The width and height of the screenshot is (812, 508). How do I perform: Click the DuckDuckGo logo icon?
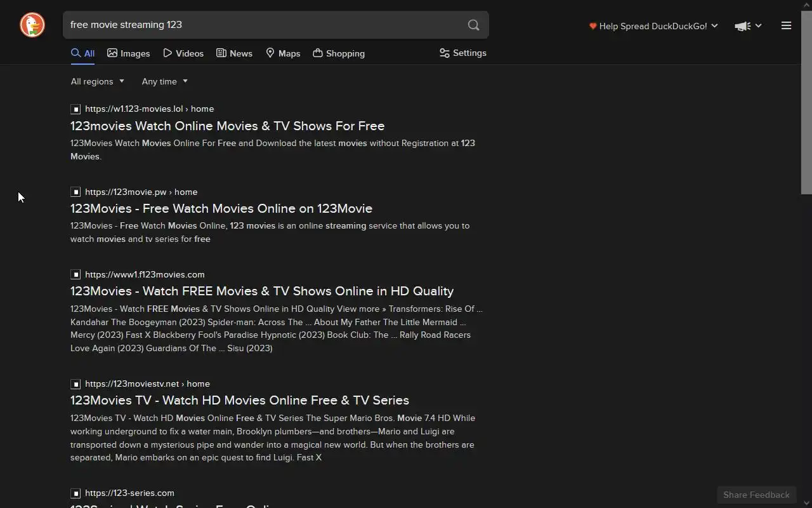click(x=32, y=25)
